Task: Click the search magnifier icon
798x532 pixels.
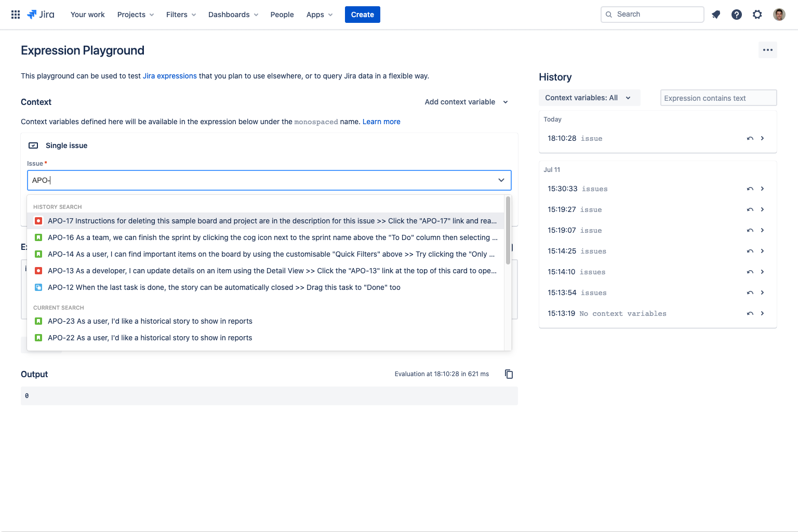Action: (609, 15)
